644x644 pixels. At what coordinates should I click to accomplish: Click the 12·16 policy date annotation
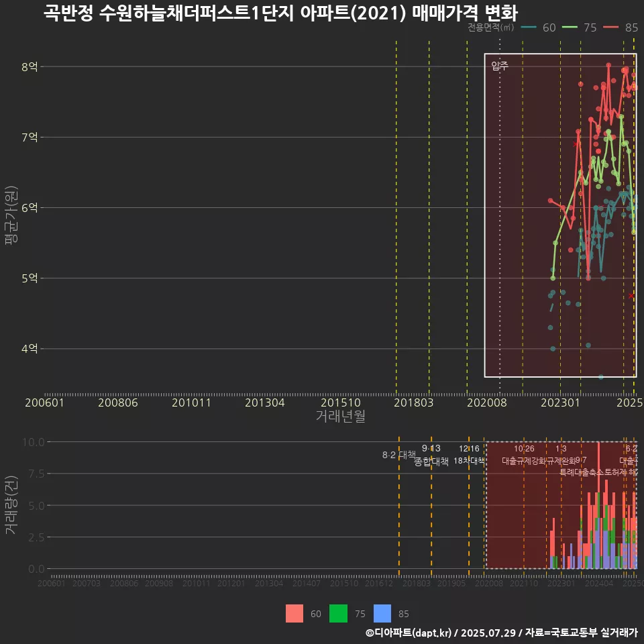click(469, 449)
